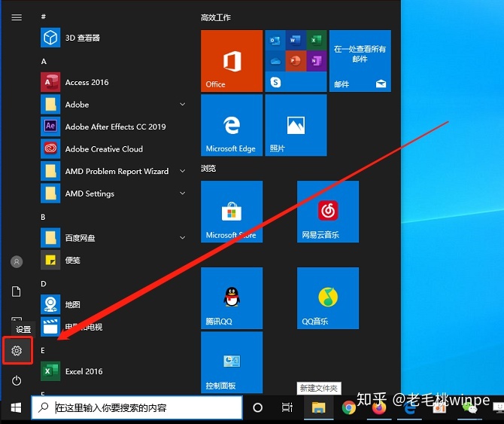Open Task View on taskbar

pos(287,408)
